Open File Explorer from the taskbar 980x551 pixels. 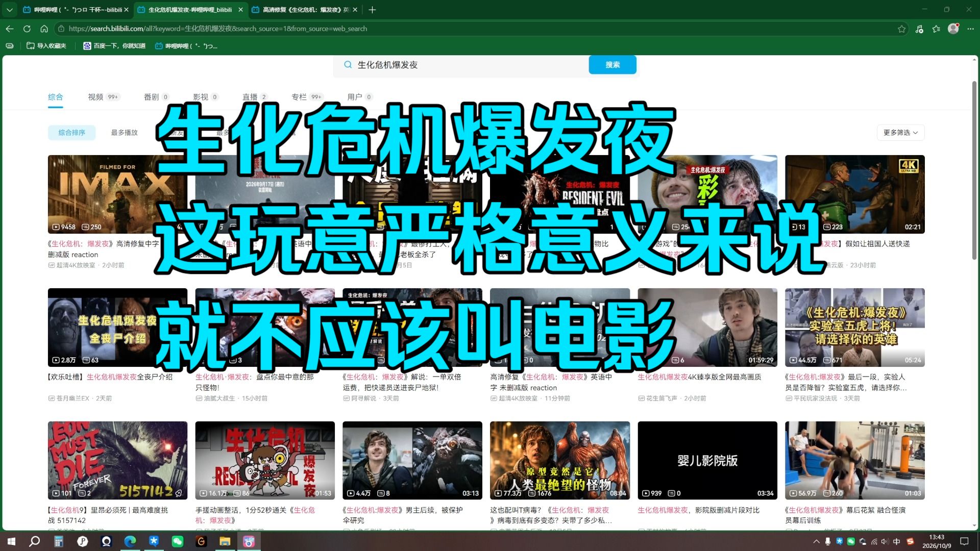(x=225, y=541)
